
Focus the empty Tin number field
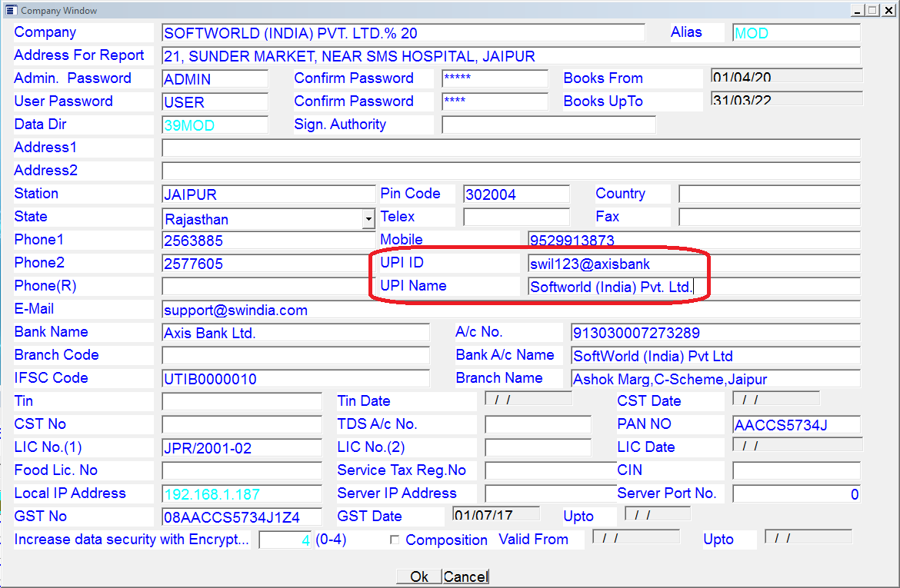coord(242,401)
